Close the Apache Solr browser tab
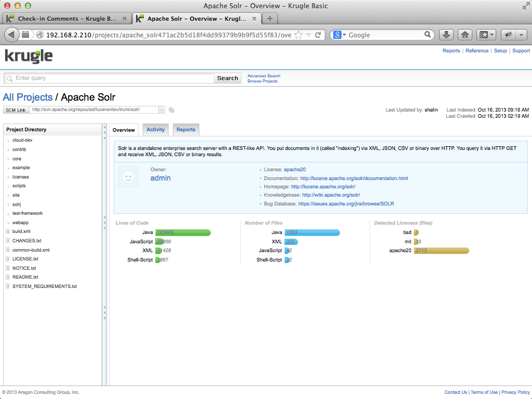The height and width of the screenshot is (399, 532). tap(254, 19)
